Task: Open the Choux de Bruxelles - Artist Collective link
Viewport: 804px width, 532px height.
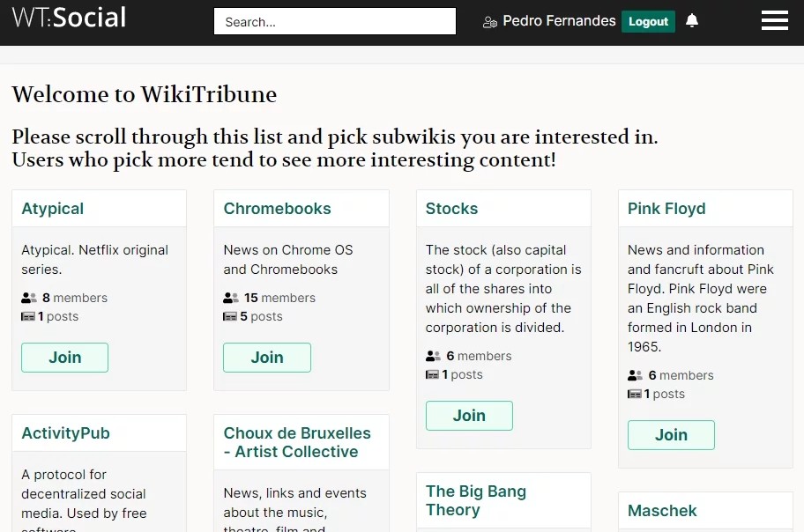Action: 297,442
